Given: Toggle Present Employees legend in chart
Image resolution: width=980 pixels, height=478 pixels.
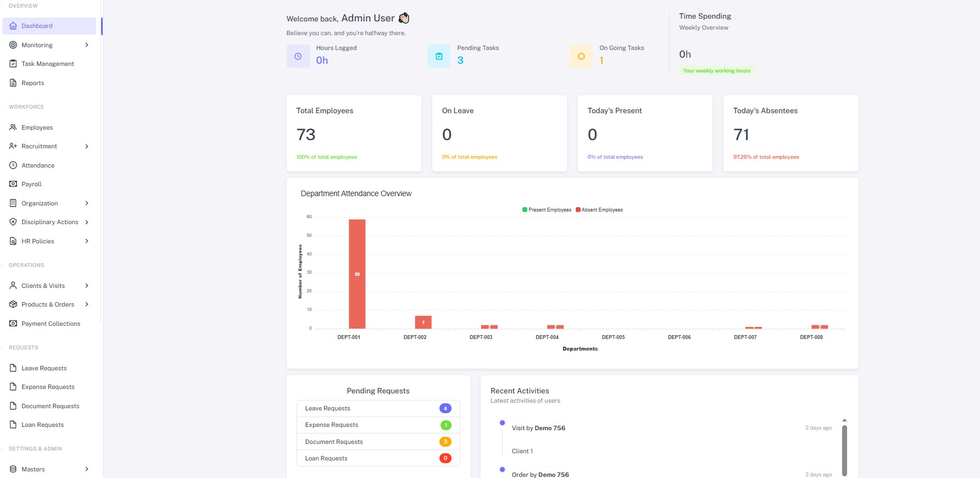Looking at the screenshot, I should 547,210.
